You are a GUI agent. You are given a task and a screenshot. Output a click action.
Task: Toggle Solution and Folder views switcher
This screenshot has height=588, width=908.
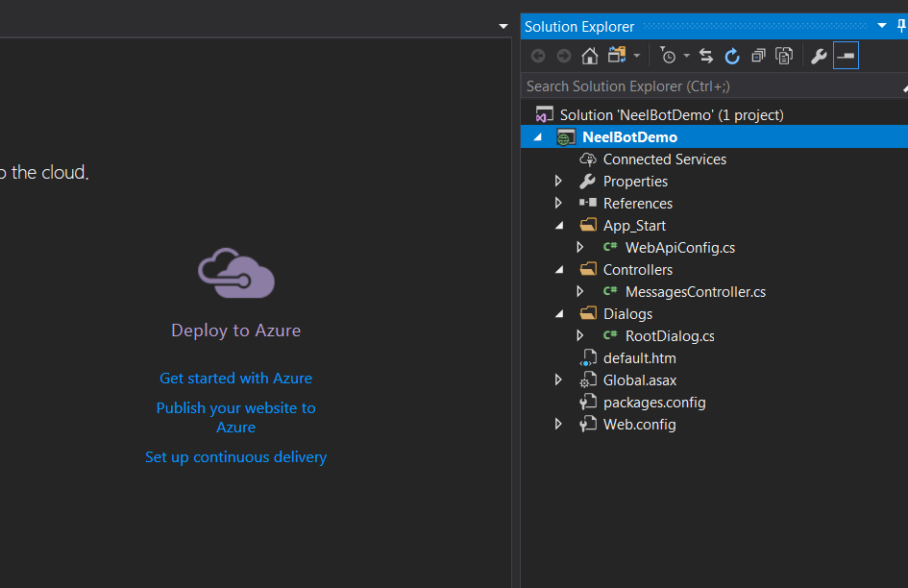click(617, 56)
